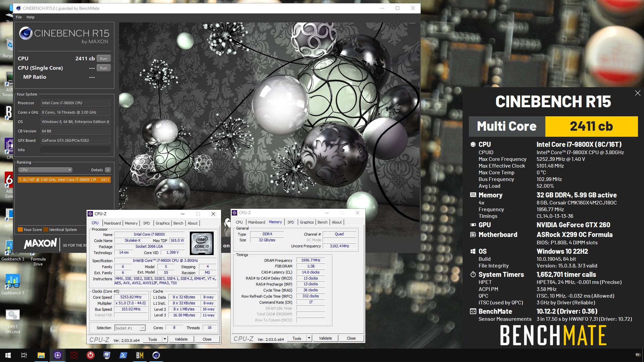Click the monitor utility taskbar icon
Screen dimensions: 644x362
pyautogui.click(x=107, y=355)
